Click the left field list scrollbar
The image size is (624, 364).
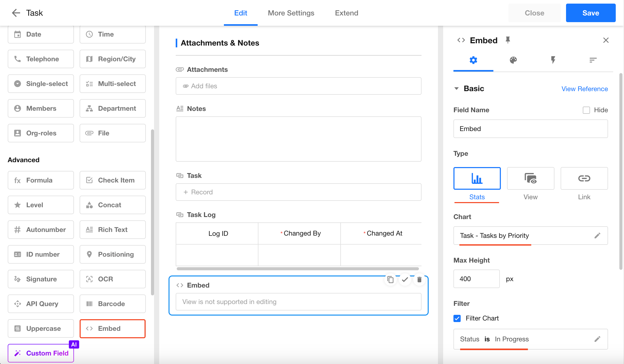pyautogui.click(x=153, y=212)
